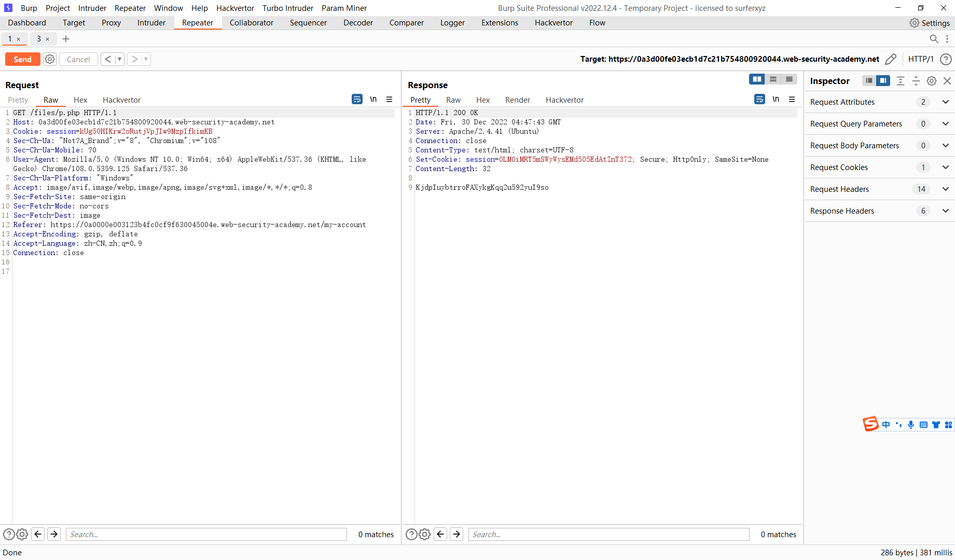Viewport: 955px width, 560px height.
Task: Jump to next Request search match
Action: (54, 534)
